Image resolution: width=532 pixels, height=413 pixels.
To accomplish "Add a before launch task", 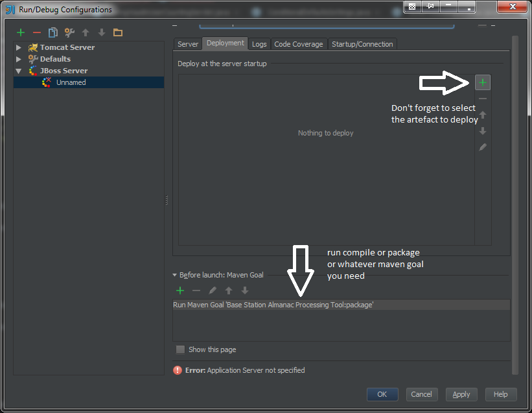I will coord(180,290).
